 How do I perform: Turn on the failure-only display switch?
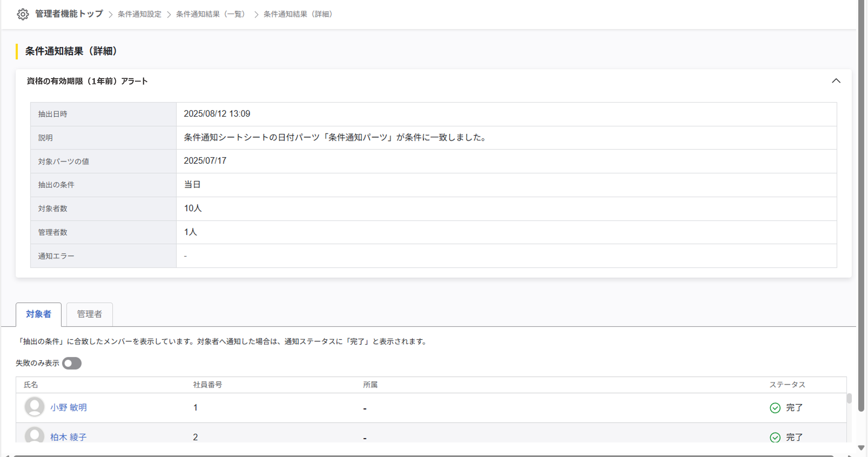point(72,363)
